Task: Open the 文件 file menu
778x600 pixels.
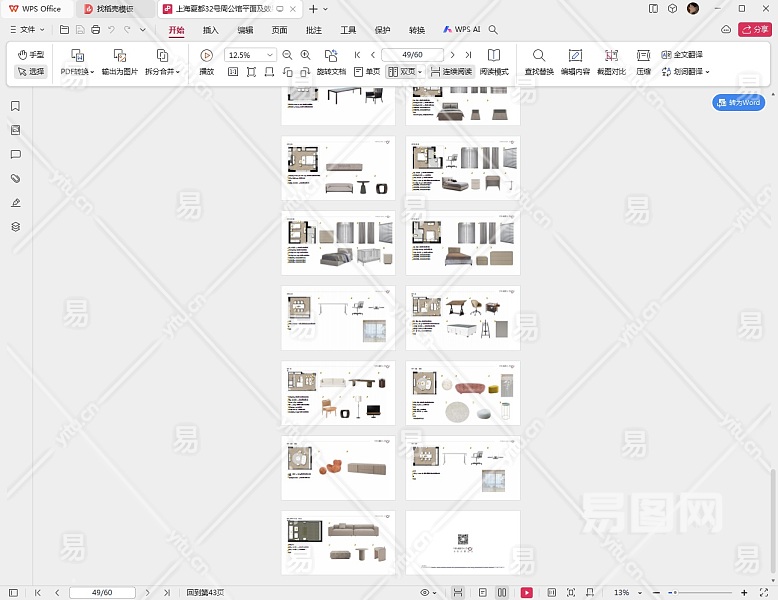Action: (27, 30)
